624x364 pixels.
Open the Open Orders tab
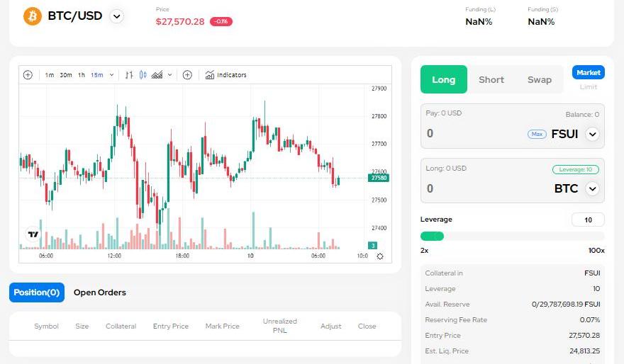100,292
